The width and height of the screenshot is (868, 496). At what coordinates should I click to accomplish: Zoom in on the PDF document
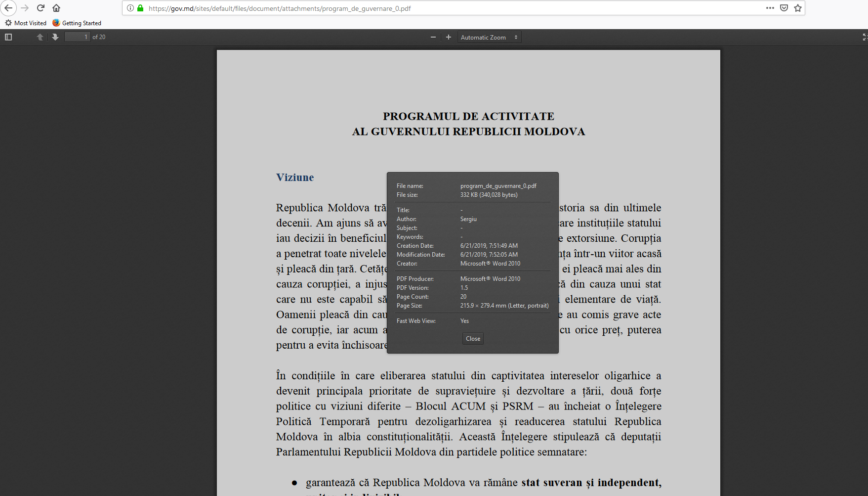pos(449,37)
